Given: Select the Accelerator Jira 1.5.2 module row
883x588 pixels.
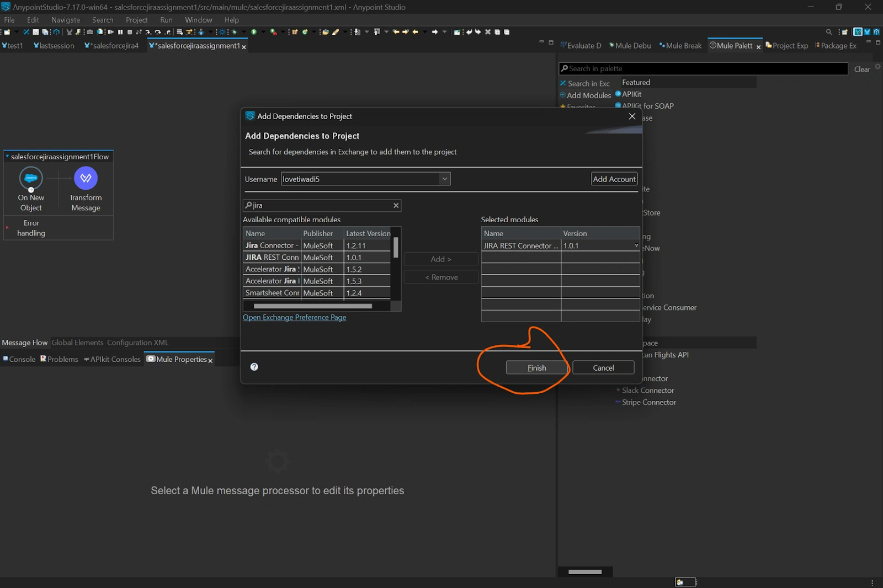Looking at the screenshot, I should click(x=272, y=269).
